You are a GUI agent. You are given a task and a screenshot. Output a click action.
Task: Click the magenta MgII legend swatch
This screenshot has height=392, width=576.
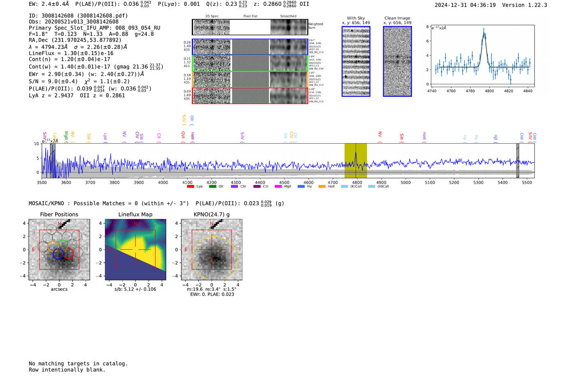[278, 187]
